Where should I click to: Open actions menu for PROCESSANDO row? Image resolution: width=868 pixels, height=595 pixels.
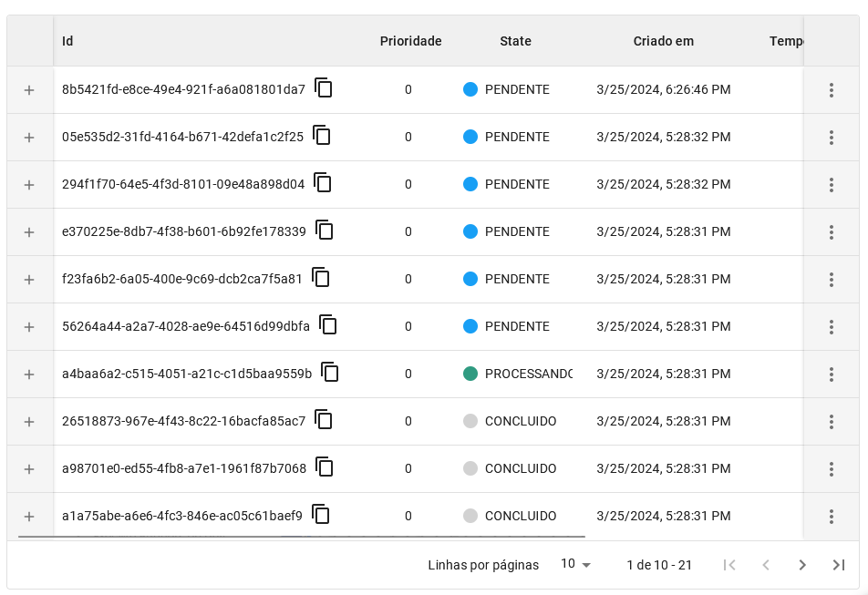click(831, 374)
